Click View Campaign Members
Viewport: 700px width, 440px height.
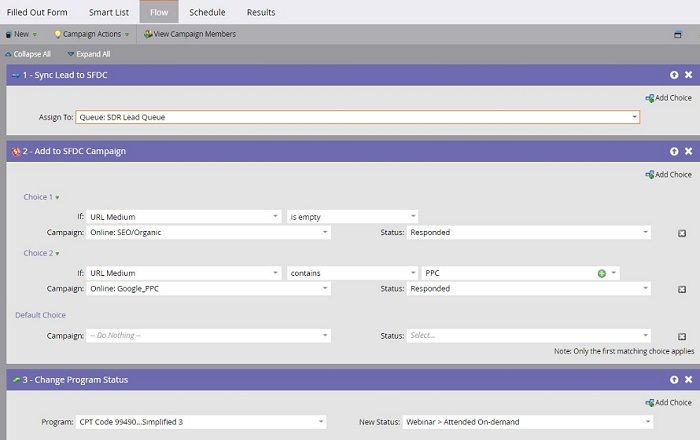[190, 34]
